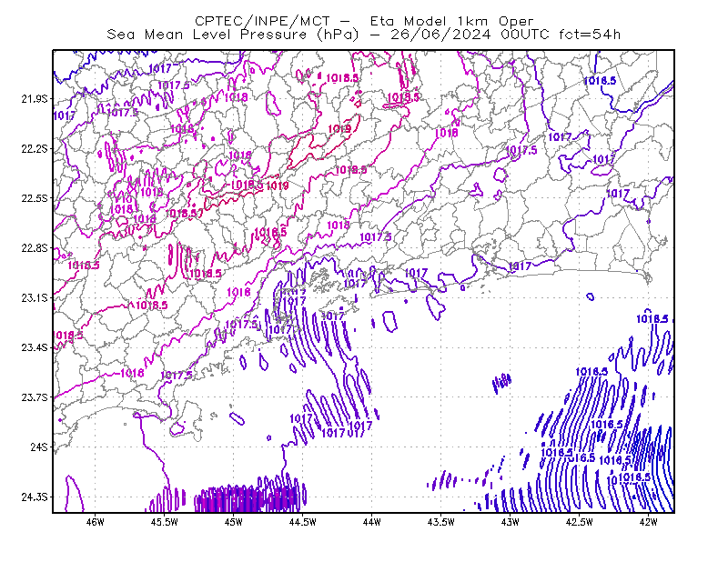Click the 42.5W longitude tick label
Image resolution: width=728 pixels, height=562 pixels.
point(579,522)
